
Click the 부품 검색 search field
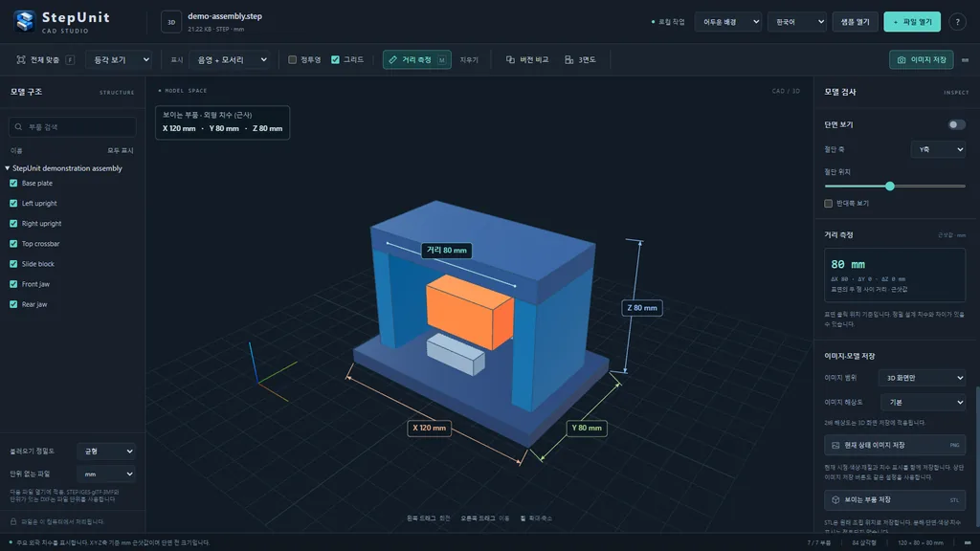click(73, 127)
